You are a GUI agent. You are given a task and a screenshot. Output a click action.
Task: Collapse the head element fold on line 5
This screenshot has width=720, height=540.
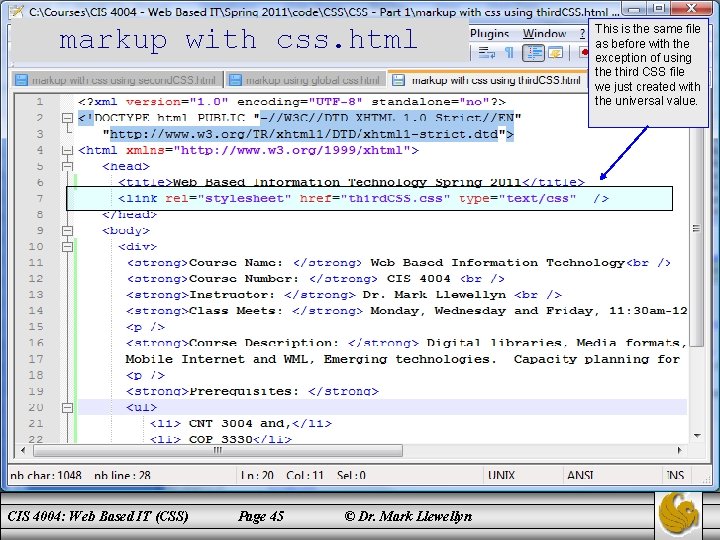[x=68, y=166]
